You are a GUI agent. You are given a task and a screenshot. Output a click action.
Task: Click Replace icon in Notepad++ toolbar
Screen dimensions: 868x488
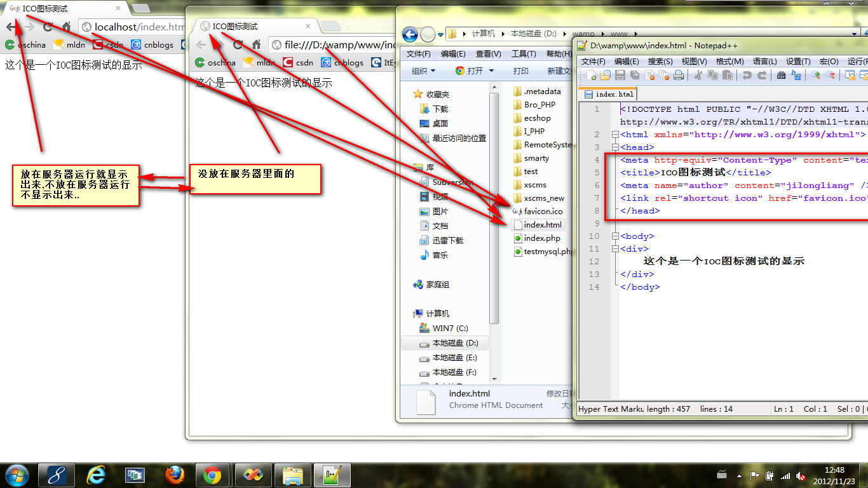click(x=796, y=75)
